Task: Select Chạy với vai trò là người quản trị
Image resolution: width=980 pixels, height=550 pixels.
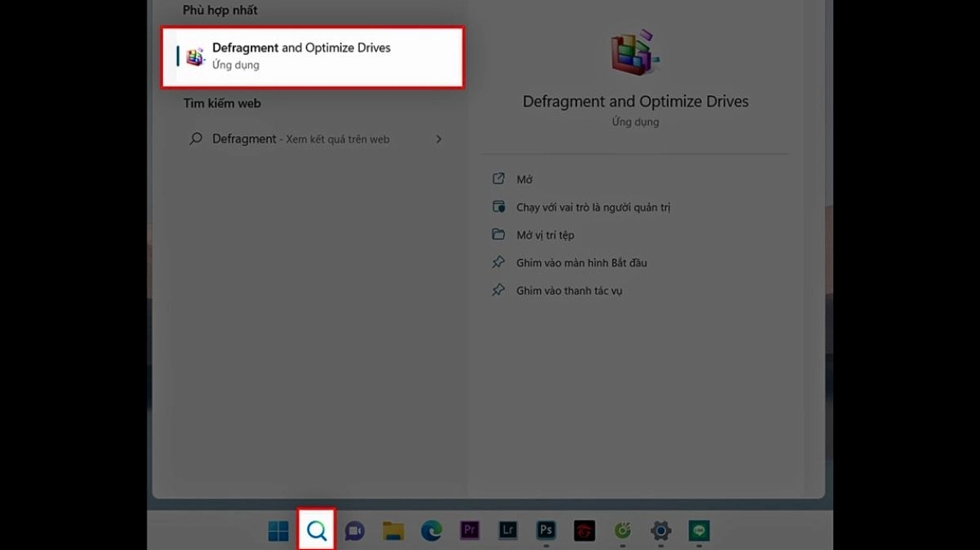Action: pyautogui.click(x=592, y=207)
